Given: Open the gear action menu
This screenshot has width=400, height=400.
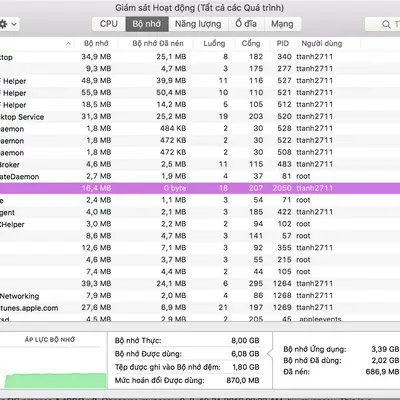Looking at the screenshot, I should [x=8, y=24].
